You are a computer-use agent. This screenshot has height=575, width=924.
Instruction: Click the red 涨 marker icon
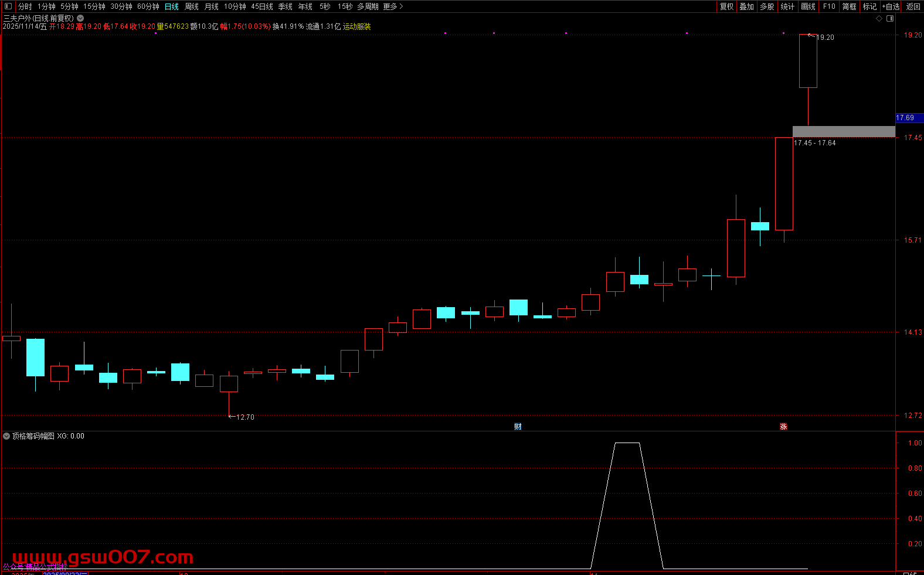pyautogui.click(x=783, y=427)
